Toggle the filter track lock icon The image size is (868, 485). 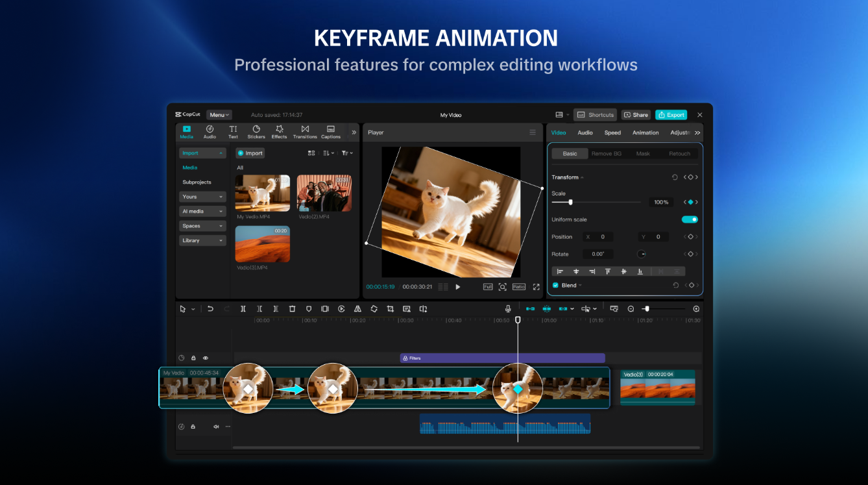pos(193,358)
